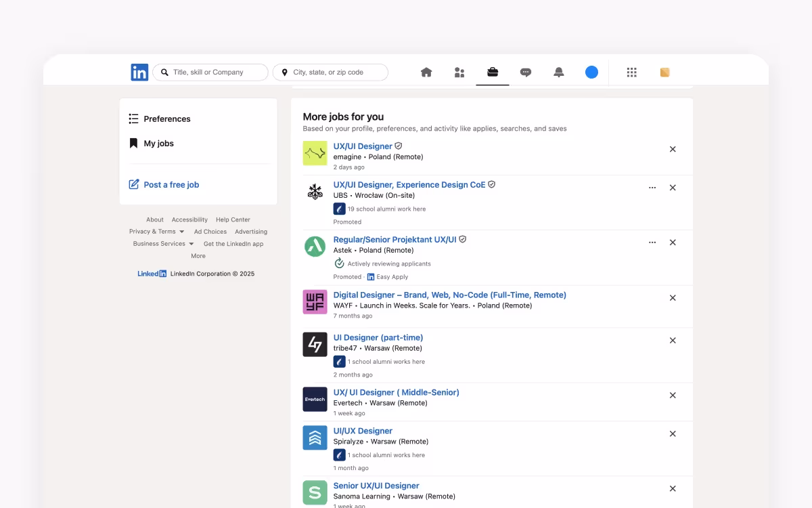Image resolution: width=812 pixels, height=508 pixels.
Task: Open the My Network people icon
Action: pos(459,72)
